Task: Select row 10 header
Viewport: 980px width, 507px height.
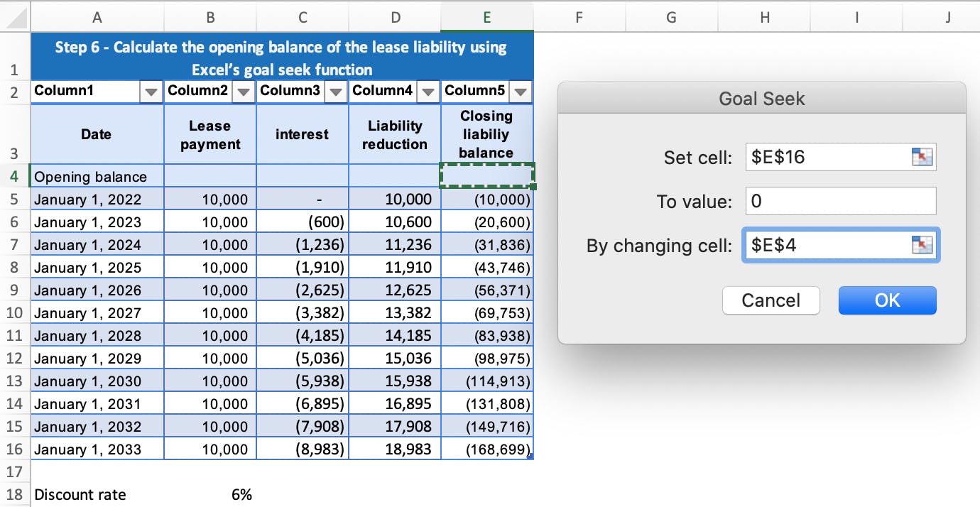Action: pos(14,312)
